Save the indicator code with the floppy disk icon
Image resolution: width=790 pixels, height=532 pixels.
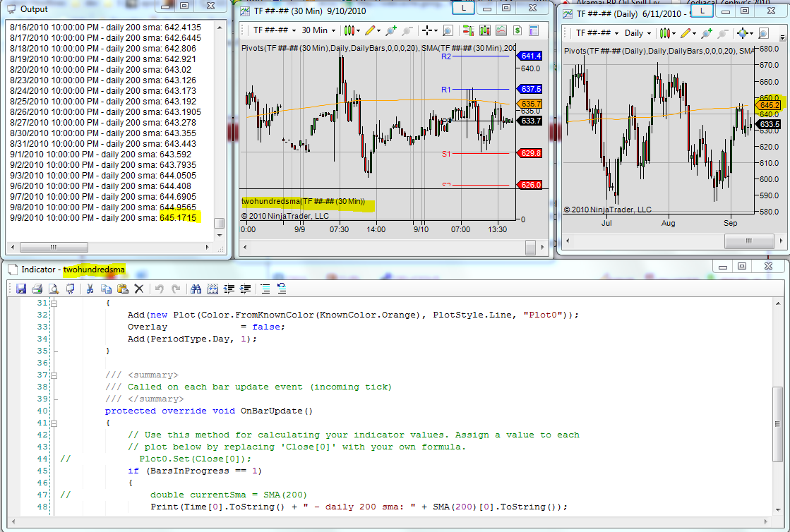(21, 289)
